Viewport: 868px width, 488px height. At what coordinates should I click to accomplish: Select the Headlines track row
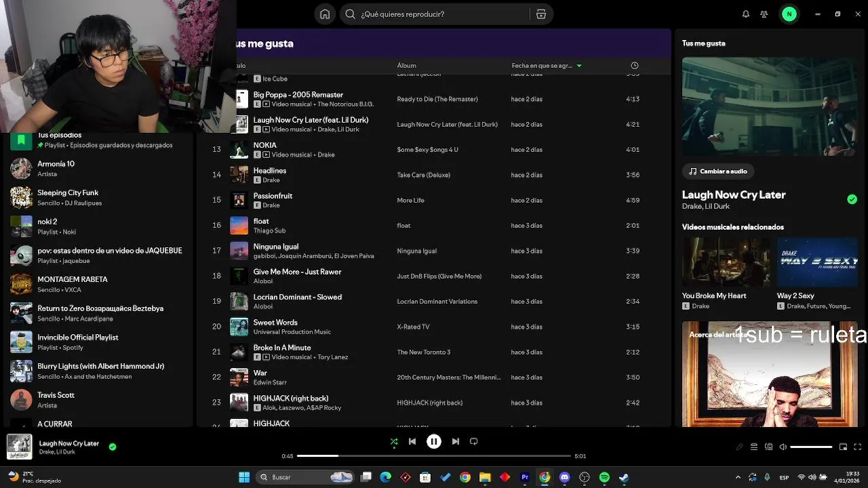[434, 175]
